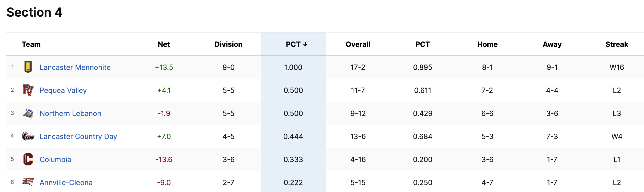Open Lancaster Country Day team link
Image resolution: width=644 pixels, height=192 pixels.
(78, 136)
